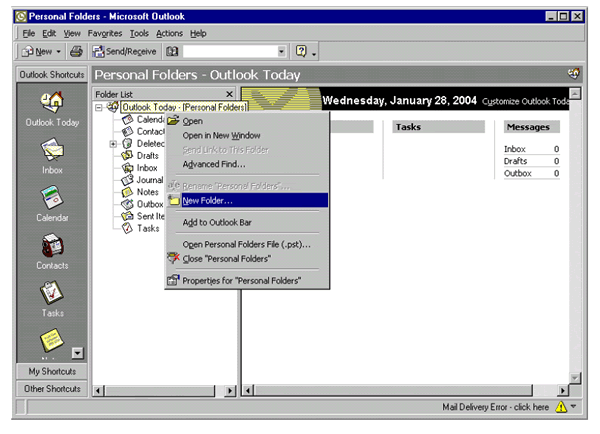Choose Add to Outlook Bar
Screen dimensions: 600x434
[247, 222]
